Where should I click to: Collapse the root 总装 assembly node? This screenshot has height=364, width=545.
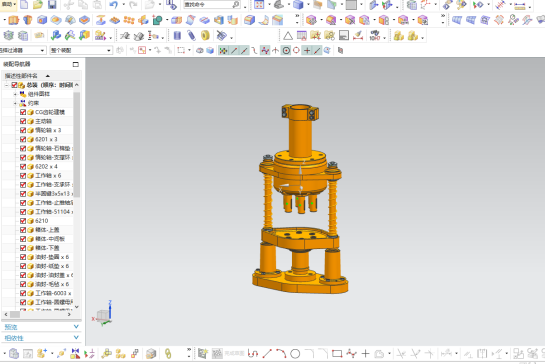pyautogui.click(x=6, y=85)
